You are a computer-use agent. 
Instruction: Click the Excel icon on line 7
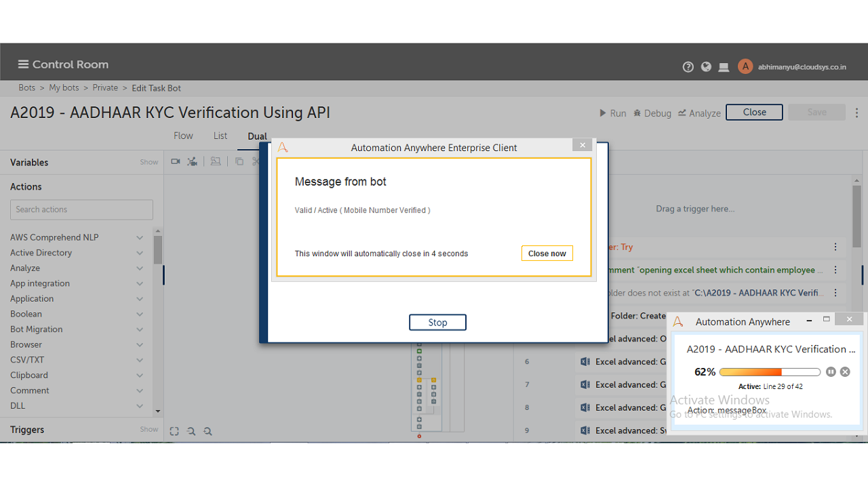coord(586,385)
